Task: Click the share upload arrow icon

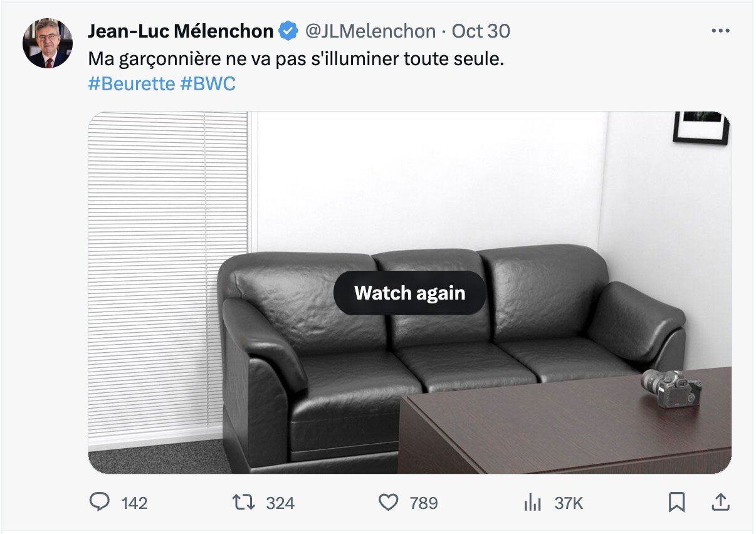Action: (x=721, y=502)
